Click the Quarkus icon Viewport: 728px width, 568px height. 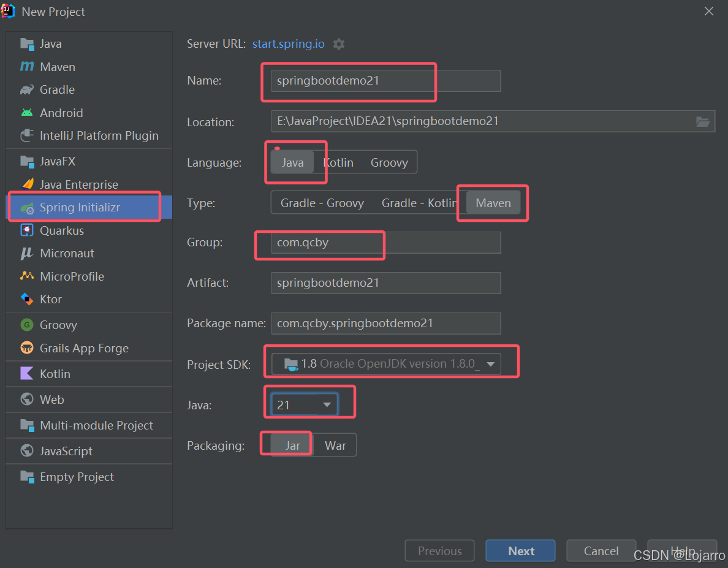pyautogui.click(x=27, y=230)
